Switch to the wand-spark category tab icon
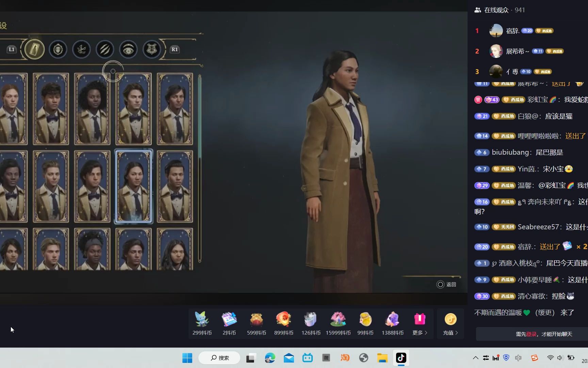 pyautogui.click(x=81, y=50)
